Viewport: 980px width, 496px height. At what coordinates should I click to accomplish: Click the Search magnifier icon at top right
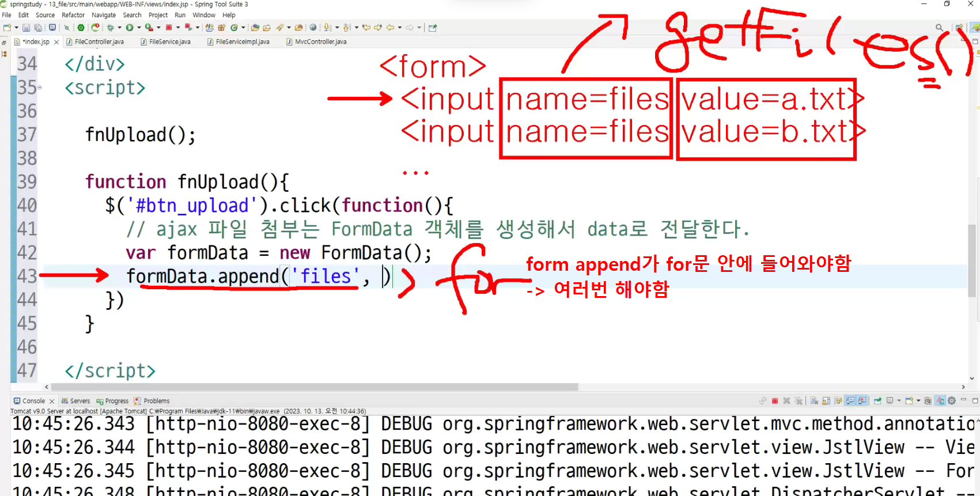(939, 28)
